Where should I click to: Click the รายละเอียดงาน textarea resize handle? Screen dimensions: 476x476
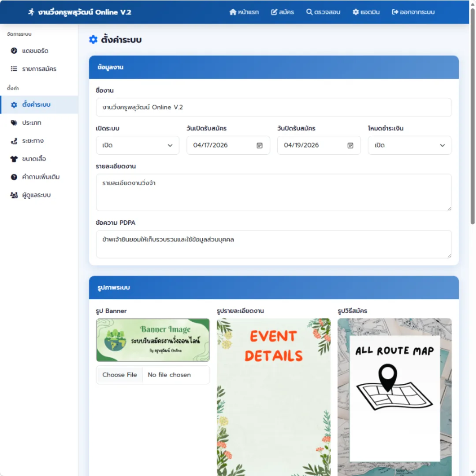pos(449,208)
